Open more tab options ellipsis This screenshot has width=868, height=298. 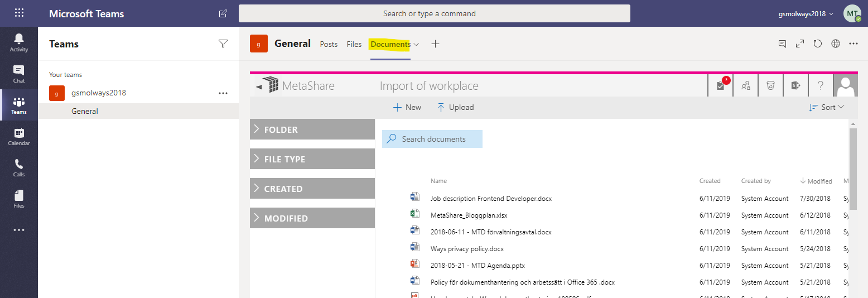[853, 44]
